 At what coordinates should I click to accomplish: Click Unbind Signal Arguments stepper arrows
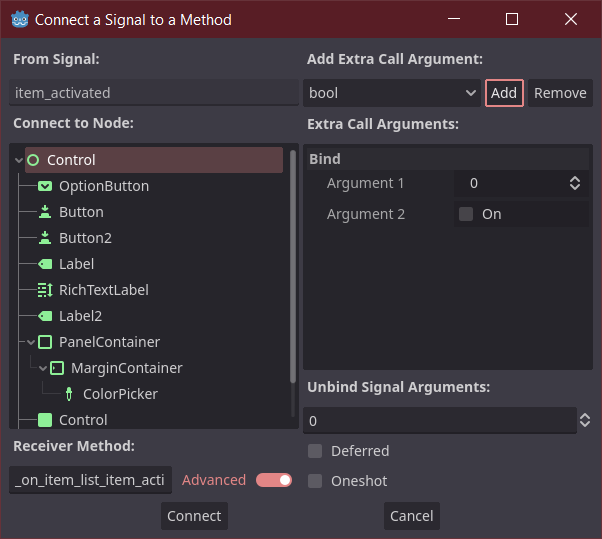585,420
